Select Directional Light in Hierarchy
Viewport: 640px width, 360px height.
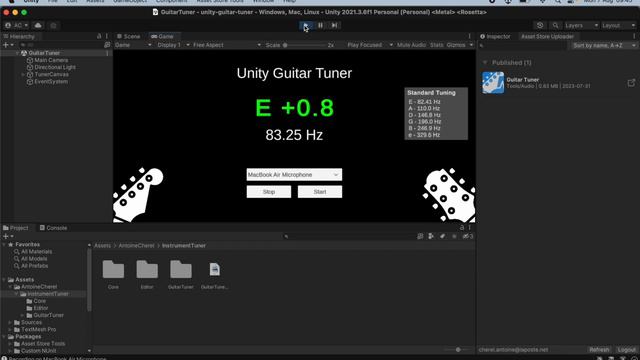click(55, 67)
